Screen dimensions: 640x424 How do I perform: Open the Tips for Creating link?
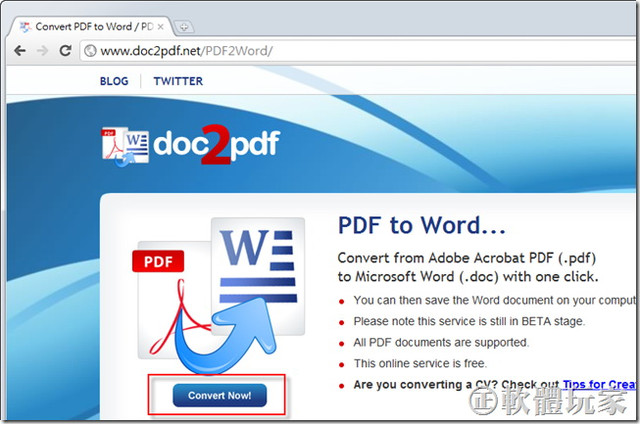pyautogui.click(x=599, y=384)
